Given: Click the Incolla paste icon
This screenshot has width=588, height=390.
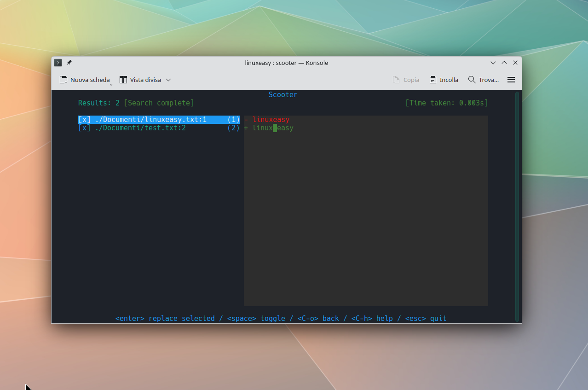Looking at the screenshot, I should (x=432, y=80).
